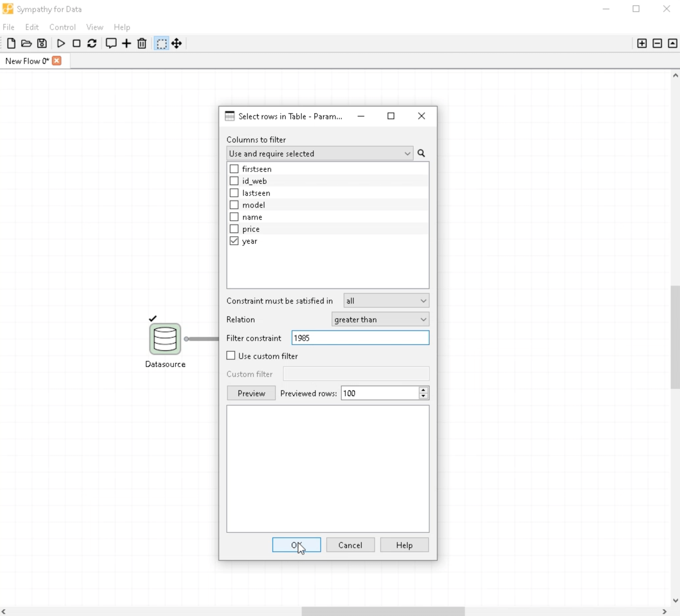Screen dimensions: 680x616
Task: Open the File menu
Action: (x=8, y=27)
